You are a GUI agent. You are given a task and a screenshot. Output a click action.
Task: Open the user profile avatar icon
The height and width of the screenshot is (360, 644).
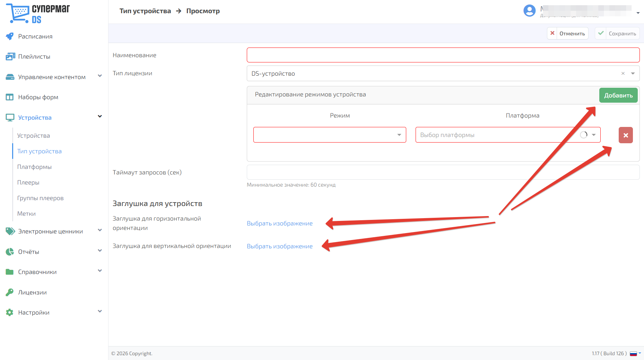click(529, 10)
